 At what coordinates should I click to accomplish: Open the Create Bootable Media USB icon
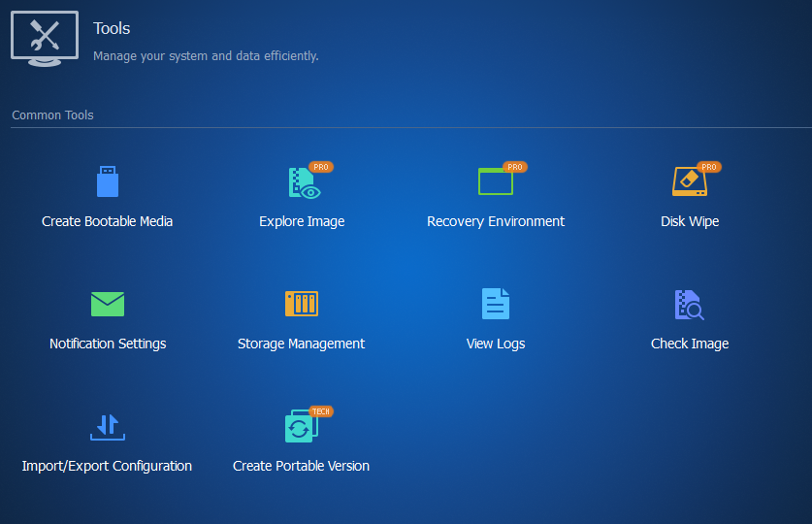pos(108,181)
